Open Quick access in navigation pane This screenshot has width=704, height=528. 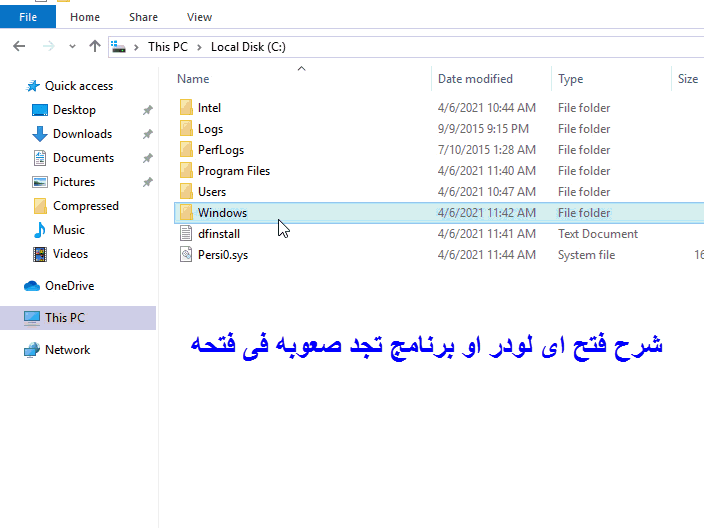[79, 86]
